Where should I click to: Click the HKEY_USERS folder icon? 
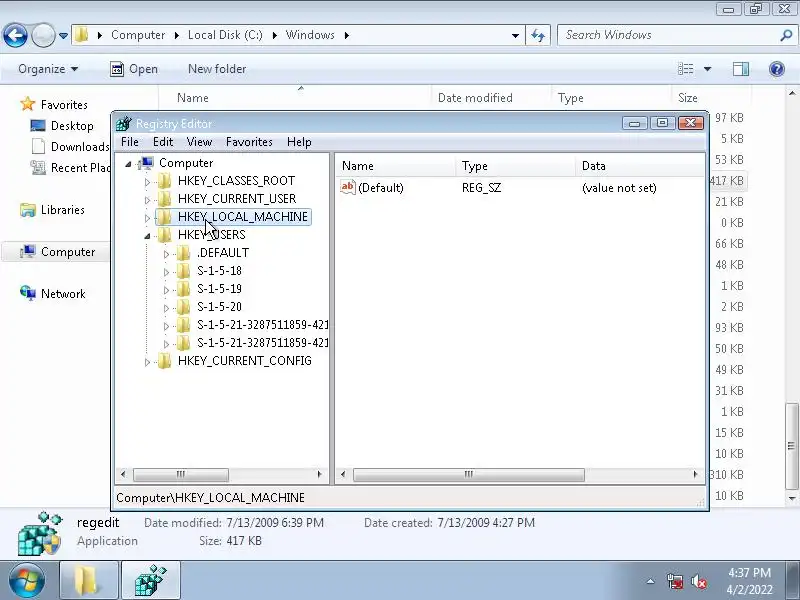pyautogui.click(x=164, y=235)
